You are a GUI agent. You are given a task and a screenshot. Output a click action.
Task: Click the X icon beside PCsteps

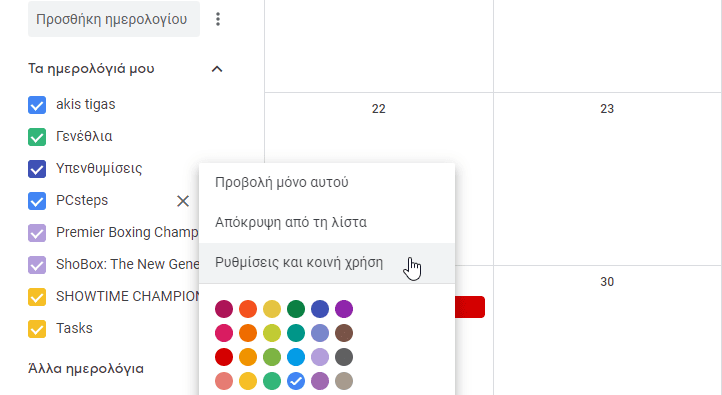183,201
